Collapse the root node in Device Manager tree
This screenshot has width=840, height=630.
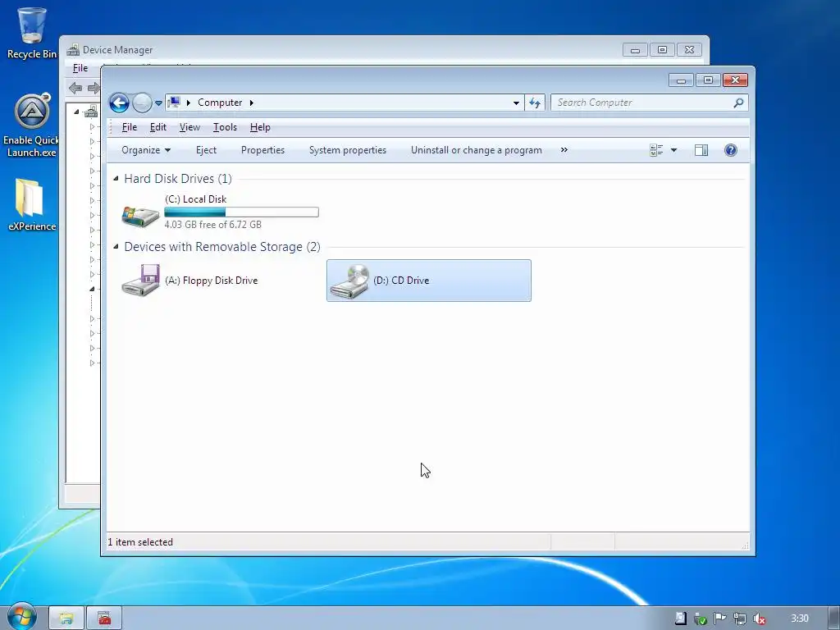click(x=76, y=112)
